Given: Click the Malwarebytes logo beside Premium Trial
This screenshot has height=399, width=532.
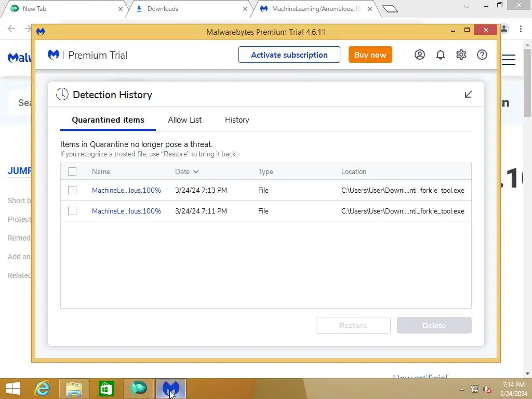Looking at the screenshot, I should coord(54,55).
